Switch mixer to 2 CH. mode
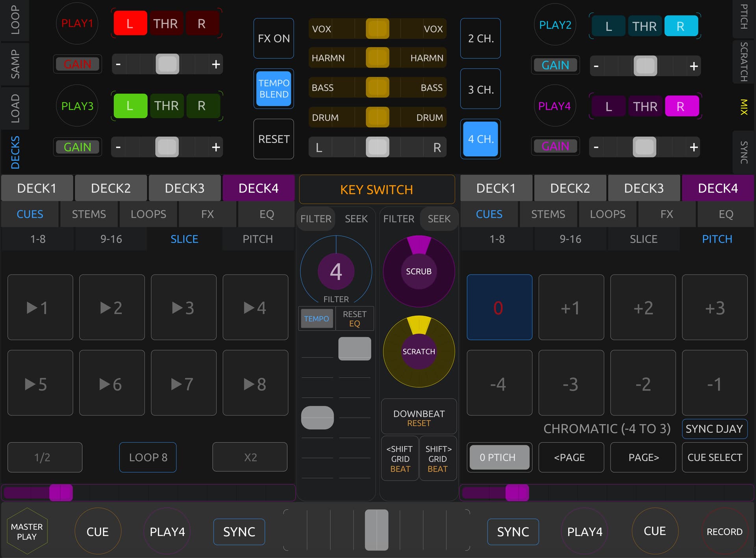756x558 pixels. (480, 39)
